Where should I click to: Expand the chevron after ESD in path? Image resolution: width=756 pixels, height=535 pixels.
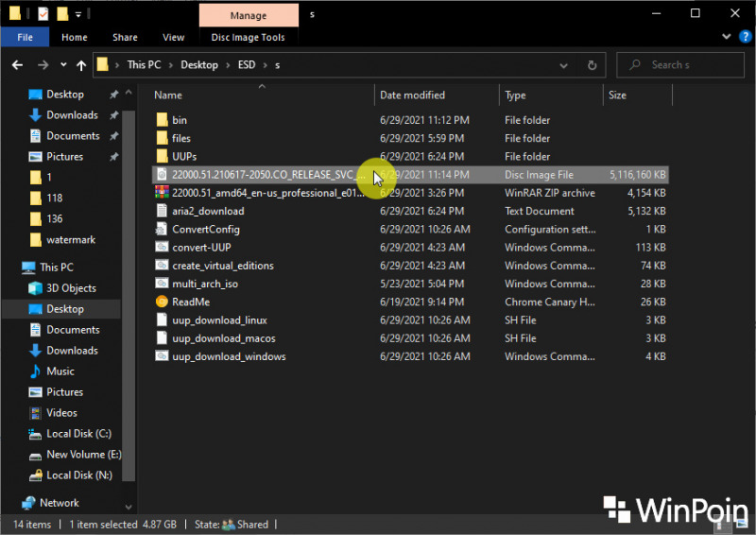click(266, 65)
